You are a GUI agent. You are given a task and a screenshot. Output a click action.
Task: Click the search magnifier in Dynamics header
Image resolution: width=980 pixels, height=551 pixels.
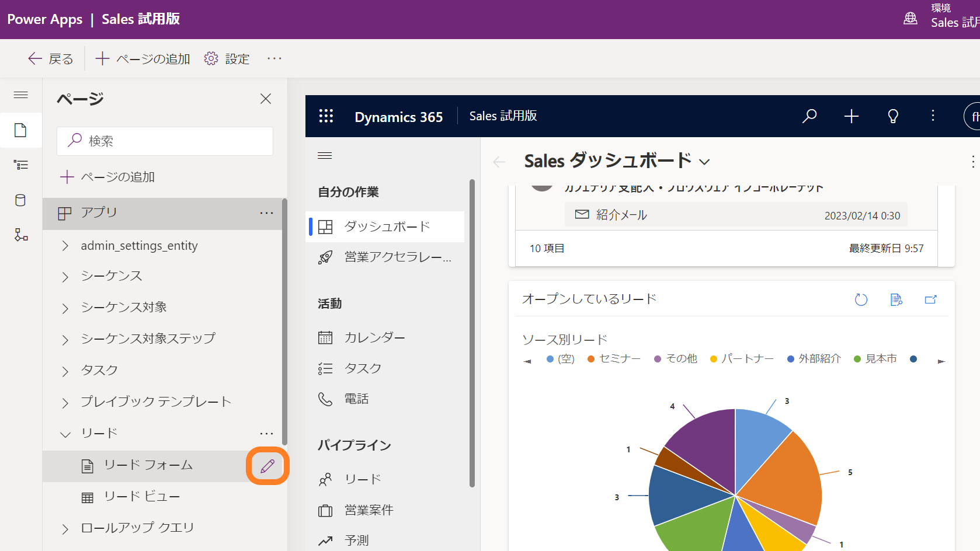tap(809, 116)
